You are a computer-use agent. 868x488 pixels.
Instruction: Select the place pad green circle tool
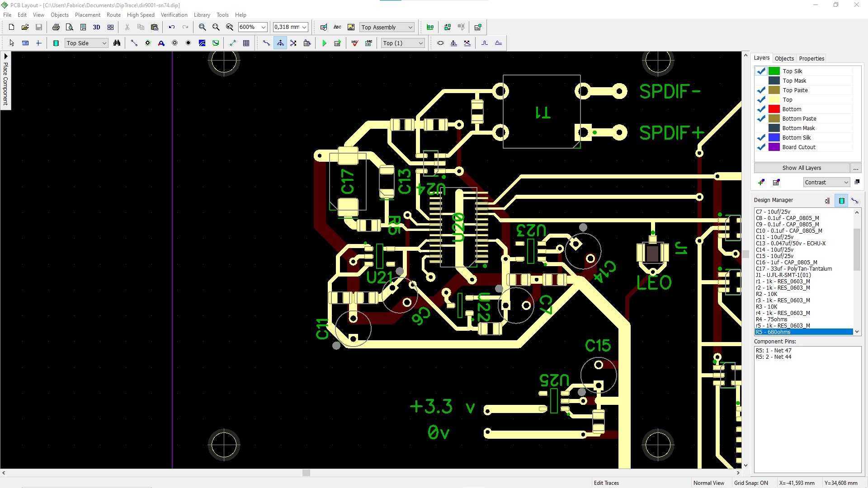click(147, 43)
